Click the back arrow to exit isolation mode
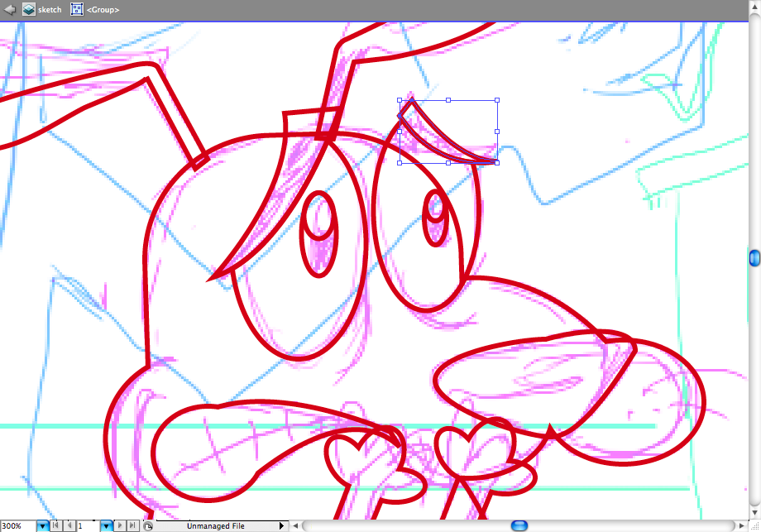 click(9, 10)
